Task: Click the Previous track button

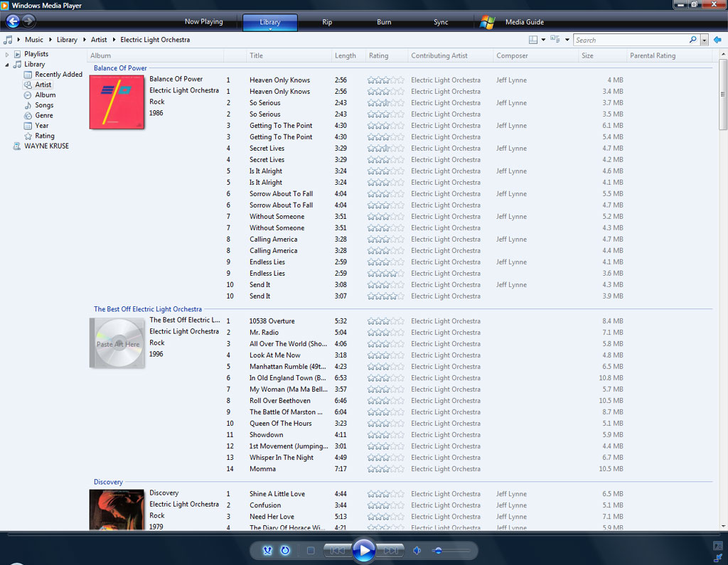Action: 337,551
